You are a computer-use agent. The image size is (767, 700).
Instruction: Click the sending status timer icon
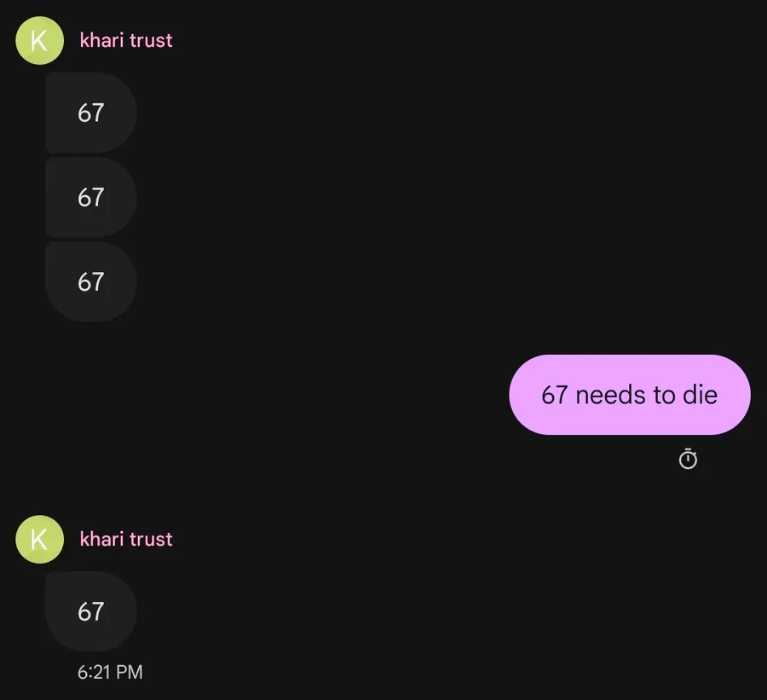point(688,460)
